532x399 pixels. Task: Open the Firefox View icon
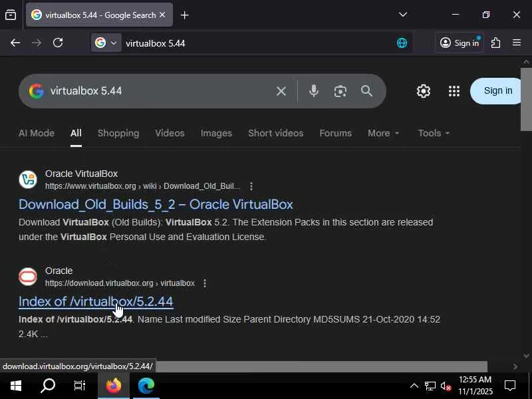pyautogui.click(x=11, y=15)
